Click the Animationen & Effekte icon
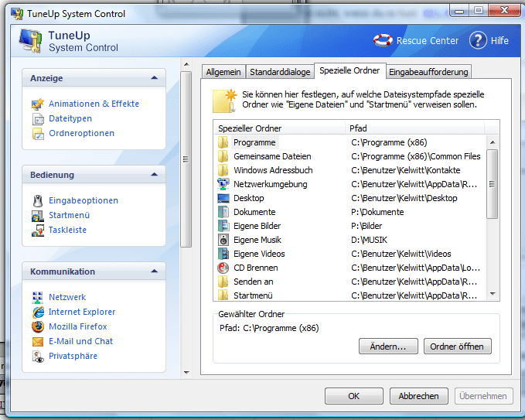Screen dimensions: 525x420 38,104
